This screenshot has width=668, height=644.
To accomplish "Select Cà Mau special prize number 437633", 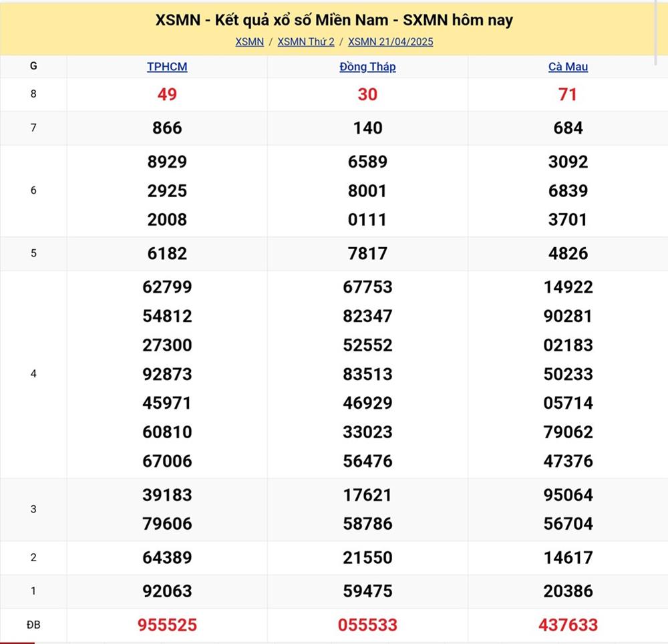I will (568, 625).
